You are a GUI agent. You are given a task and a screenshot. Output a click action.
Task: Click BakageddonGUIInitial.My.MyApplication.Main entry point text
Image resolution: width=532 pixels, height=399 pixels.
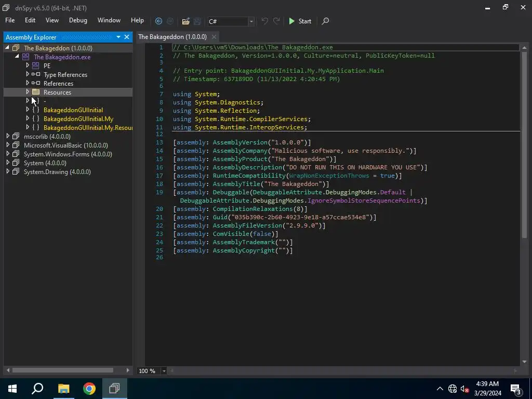pos(308,71)
